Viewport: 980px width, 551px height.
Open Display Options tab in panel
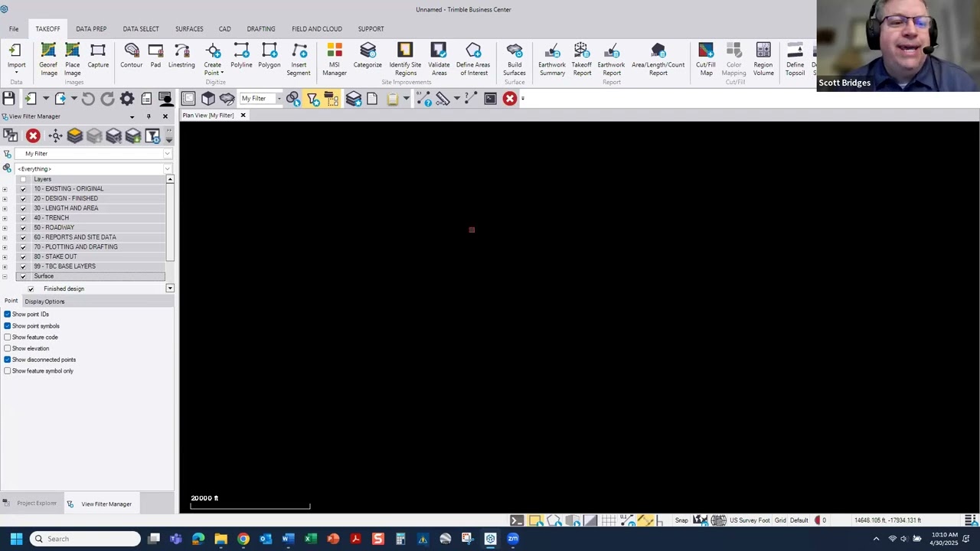[x=44, y=302]
